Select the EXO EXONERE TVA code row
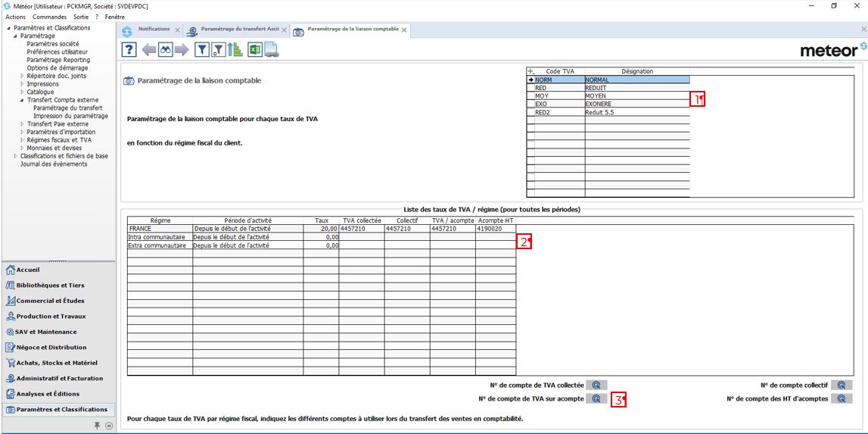Viewport: 868px width, 434px height. [608, 104]
